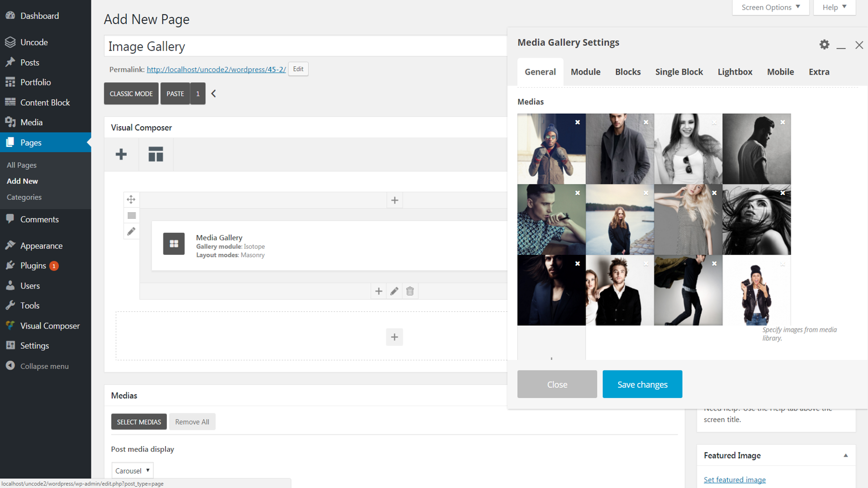This screenshot has height=488, width=868.
Task: Remove the bearded profile man image X
Action: [783, 122]
